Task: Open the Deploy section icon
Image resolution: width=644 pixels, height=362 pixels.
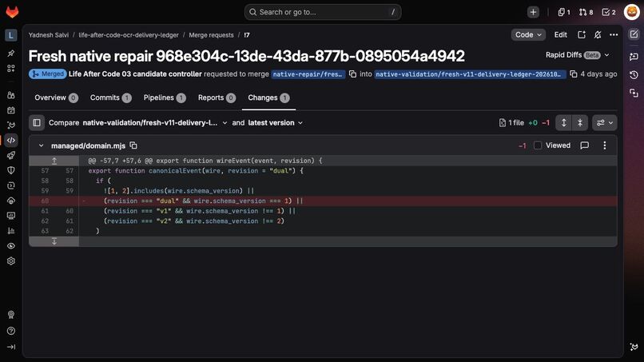Action: tap(11, 185)
